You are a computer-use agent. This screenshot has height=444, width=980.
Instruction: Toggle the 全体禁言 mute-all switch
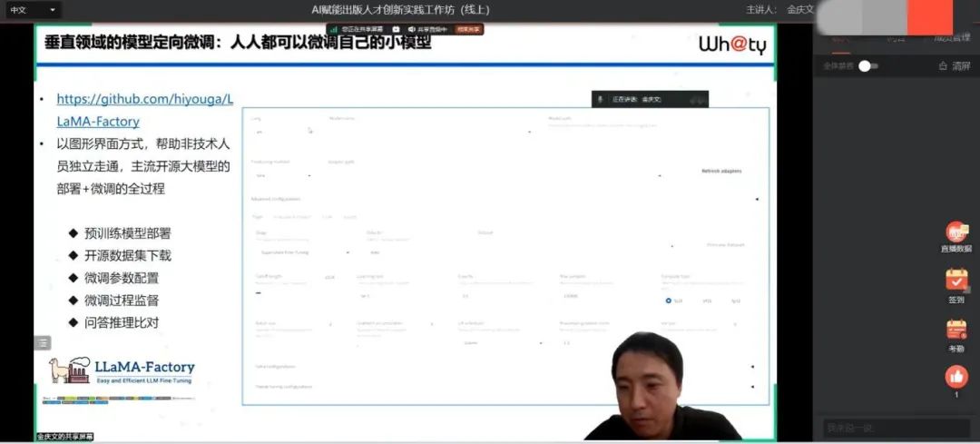tap(868, 66)
